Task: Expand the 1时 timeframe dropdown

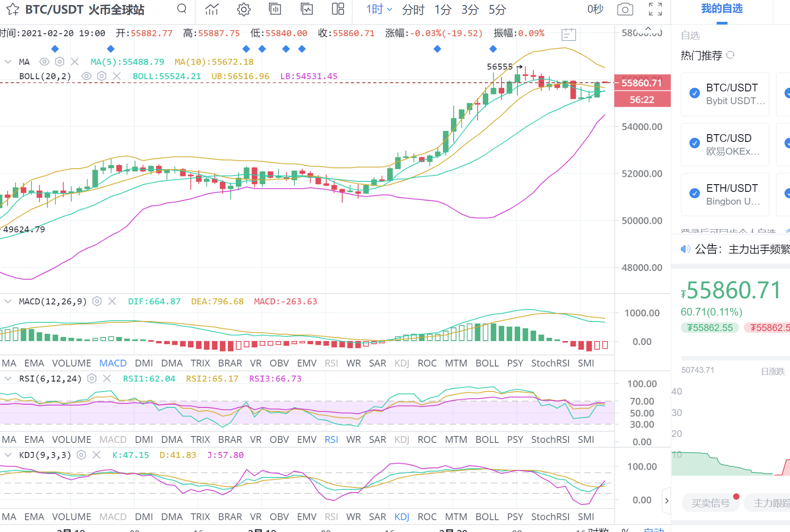Action: coord(379,9)
